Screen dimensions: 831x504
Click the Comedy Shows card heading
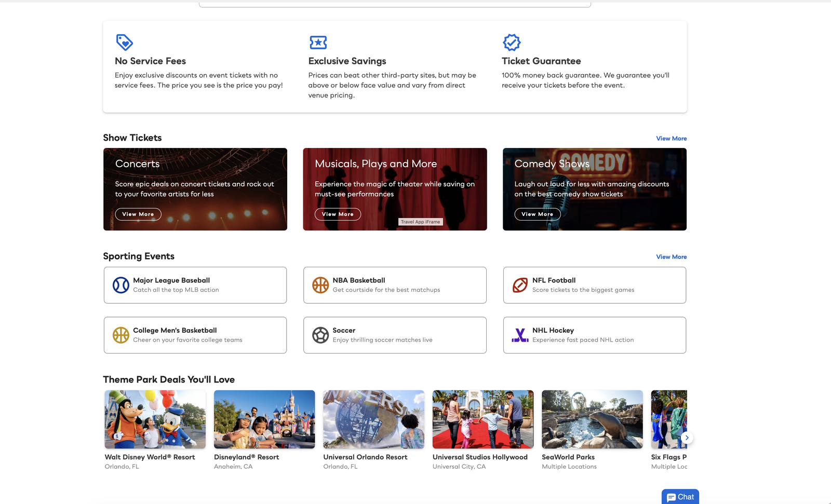[552, 164]
